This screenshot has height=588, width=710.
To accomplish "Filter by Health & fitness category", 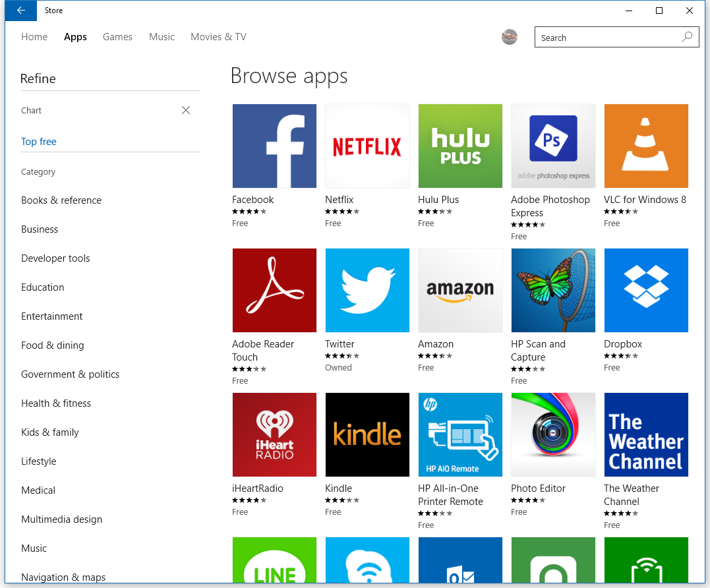I will tap(55, 403).
